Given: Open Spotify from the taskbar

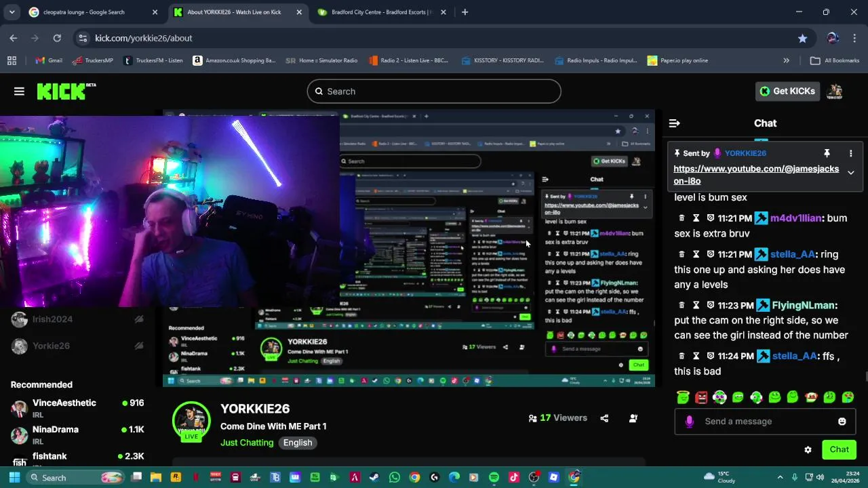Looking at the screenshot, I should click(494, 478).
